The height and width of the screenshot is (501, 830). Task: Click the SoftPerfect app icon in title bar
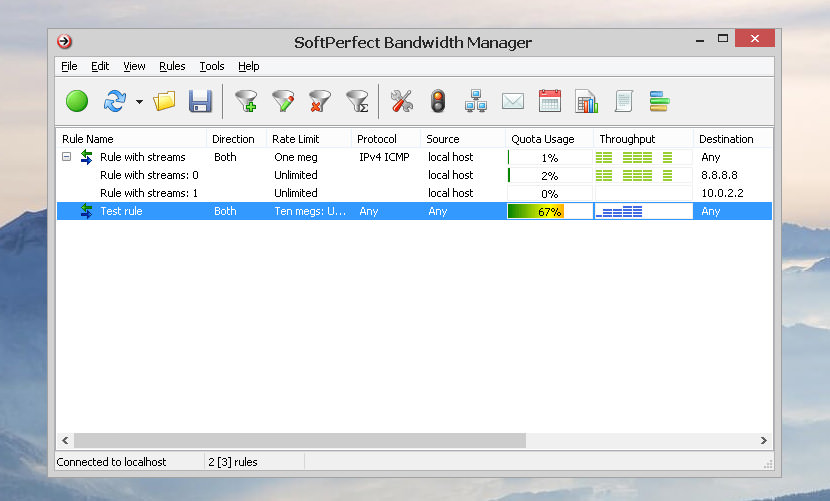(x=65, y=41)
